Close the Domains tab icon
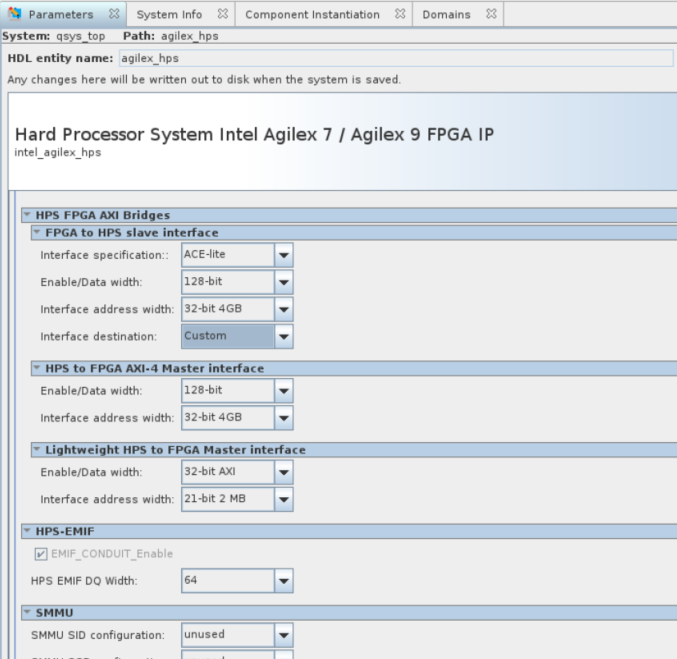 coord(491,15)
